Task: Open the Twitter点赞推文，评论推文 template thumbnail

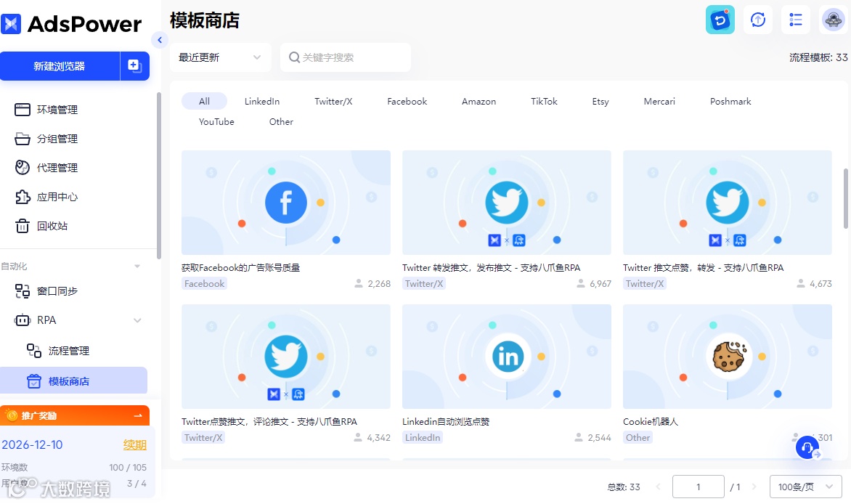Action: coord(286,357)
